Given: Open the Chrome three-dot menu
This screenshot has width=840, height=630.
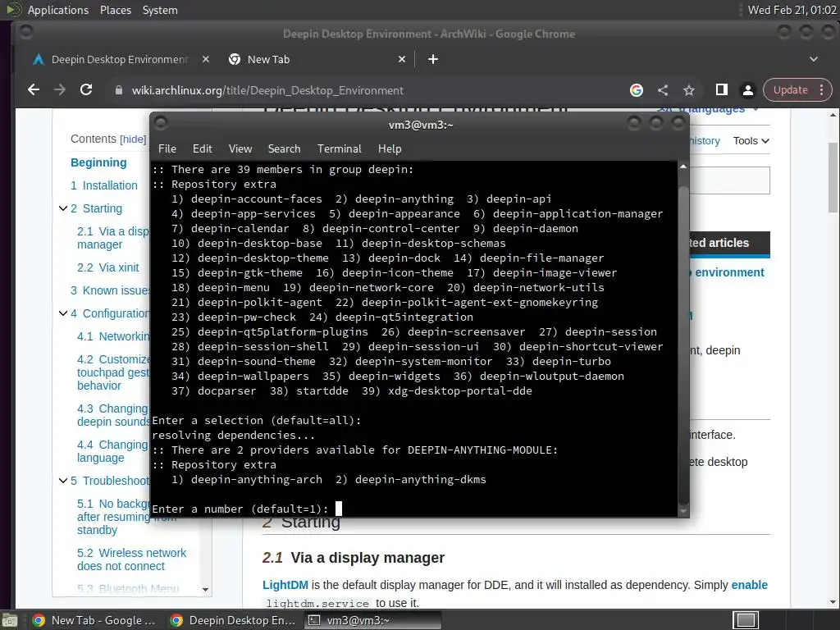Looking at the screenshot, I should (x=822, y=90).
